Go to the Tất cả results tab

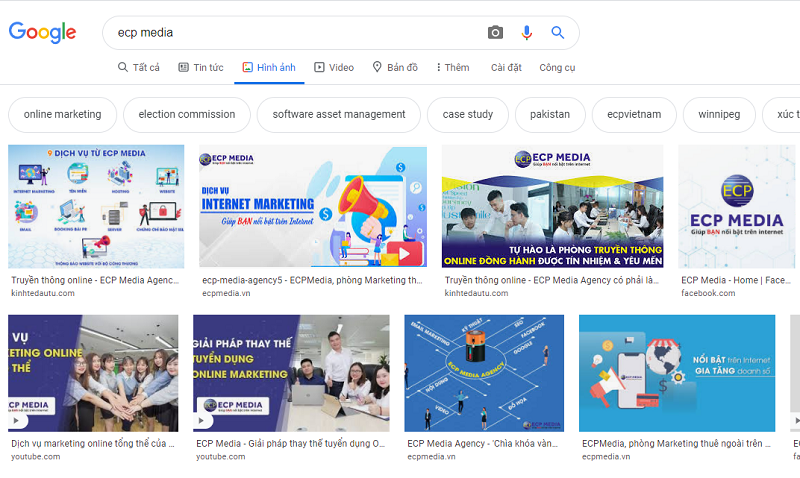139,67
